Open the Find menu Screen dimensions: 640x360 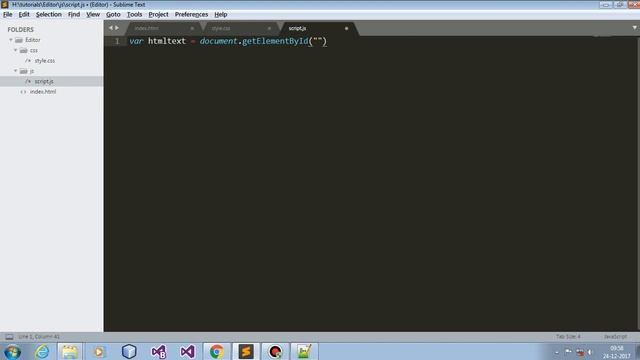[74, 14]
